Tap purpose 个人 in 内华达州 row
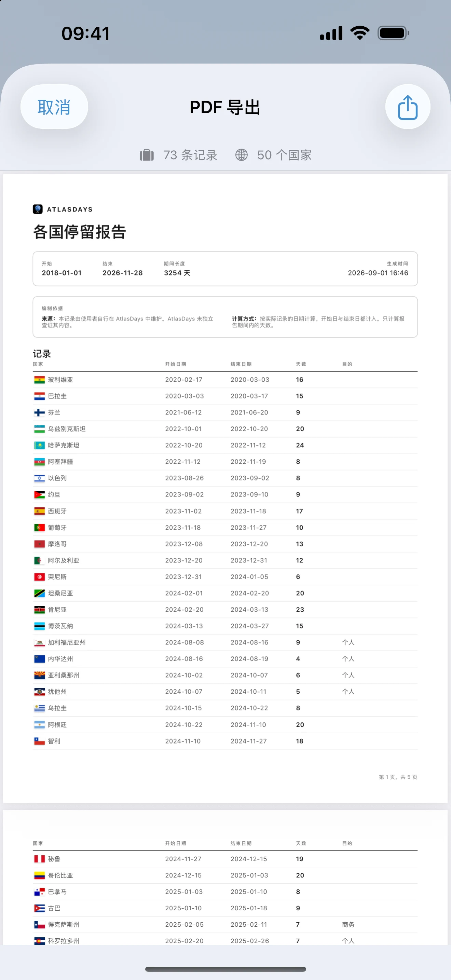This screenshot has width=451, height=980. tap(348, 659)
